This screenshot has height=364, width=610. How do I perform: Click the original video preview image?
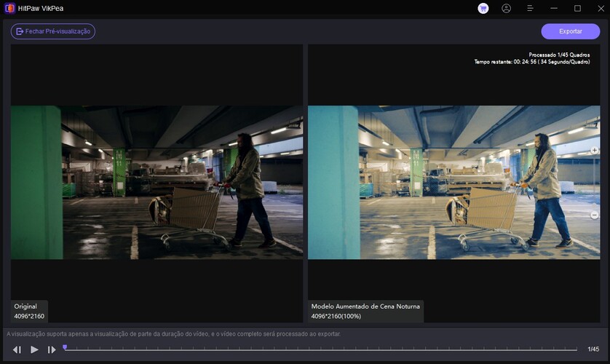click(157, 182)
